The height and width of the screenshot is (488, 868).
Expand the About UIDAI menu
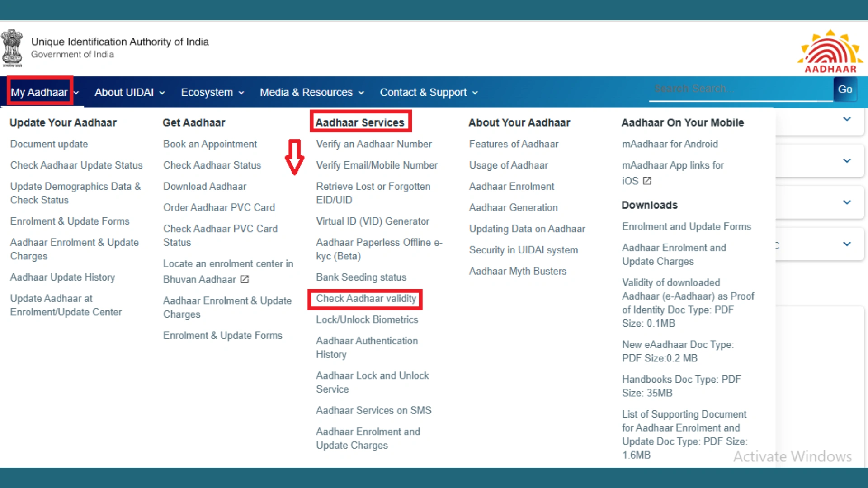[x=124, y=92]
